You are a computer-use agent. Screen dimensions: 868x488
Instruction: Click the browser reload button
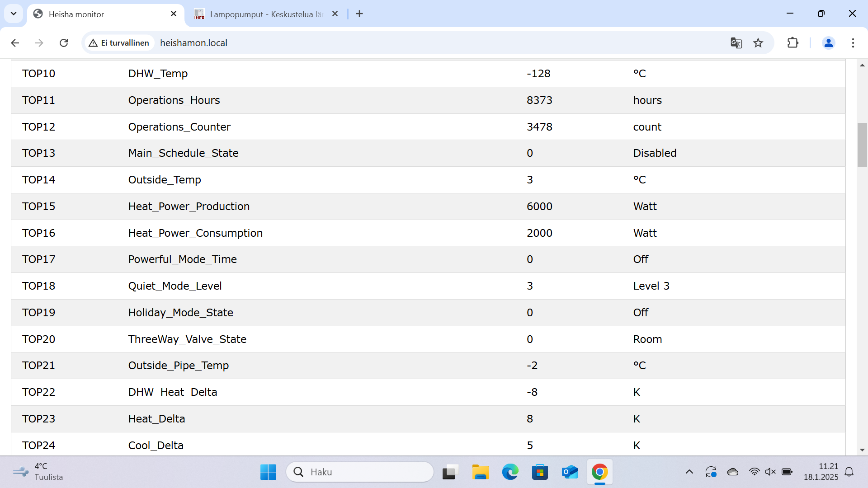[x=64, y=43]
